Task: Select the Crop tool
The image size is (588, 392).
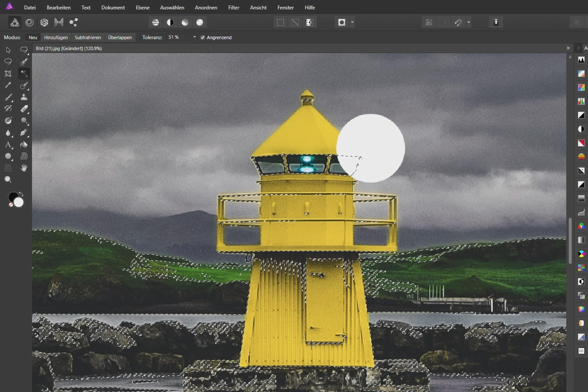Action: [8, 73]
